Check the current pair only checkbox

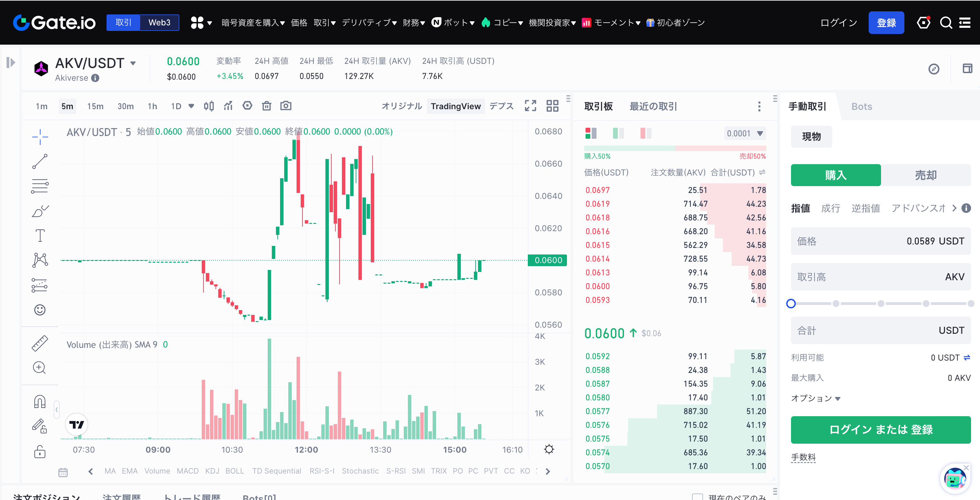pyautogui.click(x=697, y=497)
